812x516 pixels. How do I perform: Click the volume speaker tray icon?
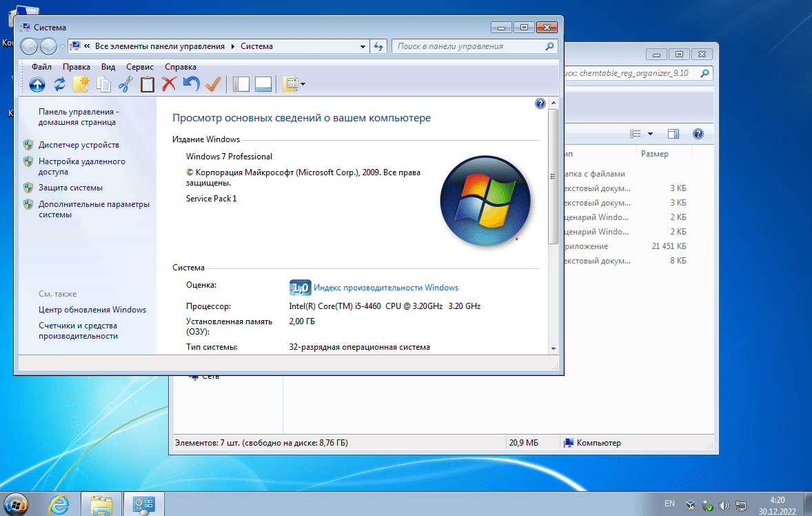point(724,506)
